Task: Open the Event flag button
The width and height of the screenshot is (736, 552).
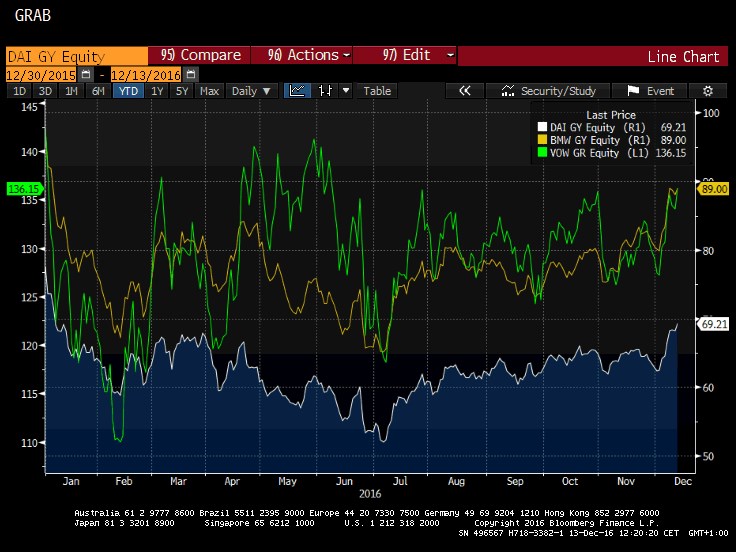Action: click(650, 91)
